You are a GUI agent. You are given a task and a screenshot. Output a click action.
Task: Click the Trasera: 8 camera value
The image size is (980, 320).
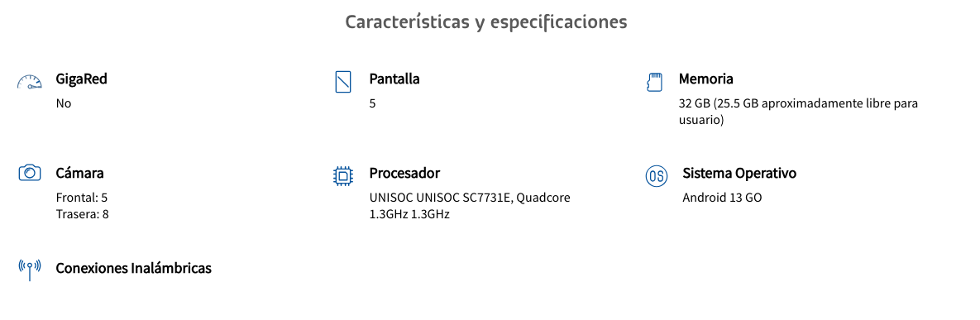[83, 214]
